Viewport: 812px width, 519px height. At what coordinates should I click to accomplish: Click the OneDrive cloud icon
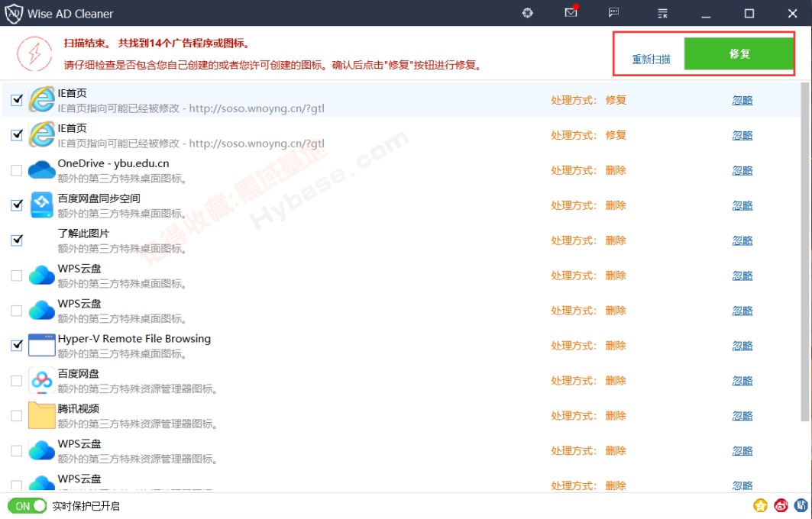41,169
